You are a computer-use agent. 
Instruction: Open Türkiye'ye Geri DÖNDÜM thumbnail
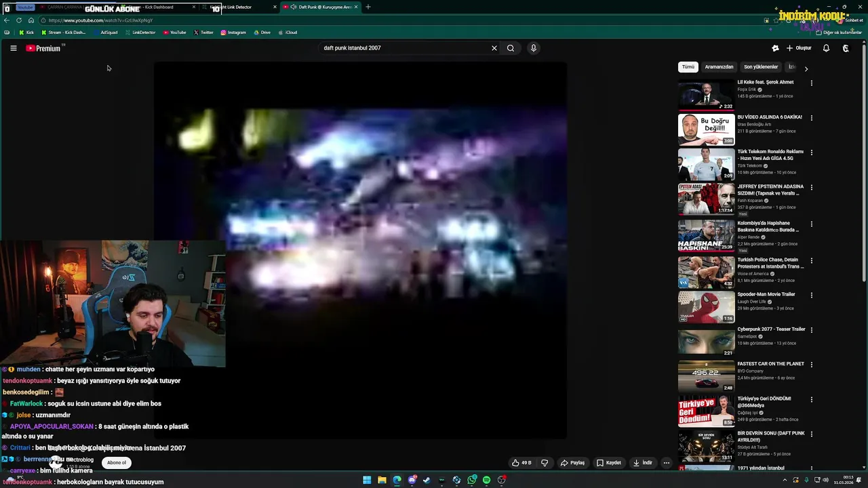[706, 411]
